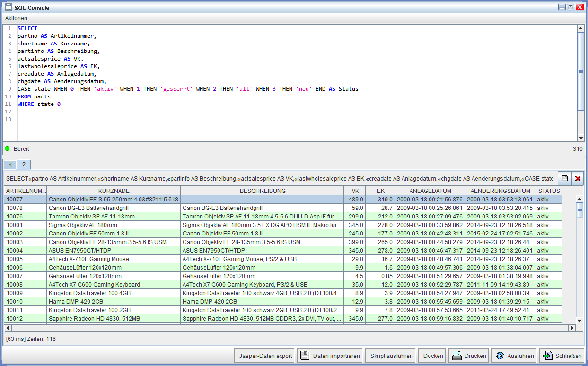Run query with the Ausführen gear button
Screen dimensions: 588x366
coord(514,356)
